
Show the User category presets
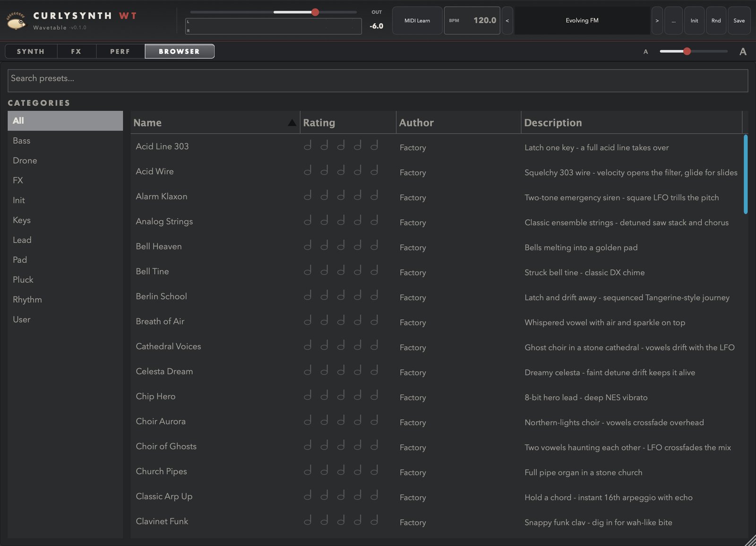pyautogui.click(x=65, y=319)
